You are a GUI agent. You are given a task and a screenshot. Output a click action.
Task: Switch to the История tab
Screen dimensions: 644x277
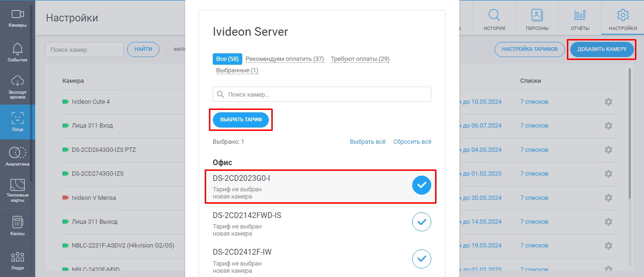pos(494,18)
